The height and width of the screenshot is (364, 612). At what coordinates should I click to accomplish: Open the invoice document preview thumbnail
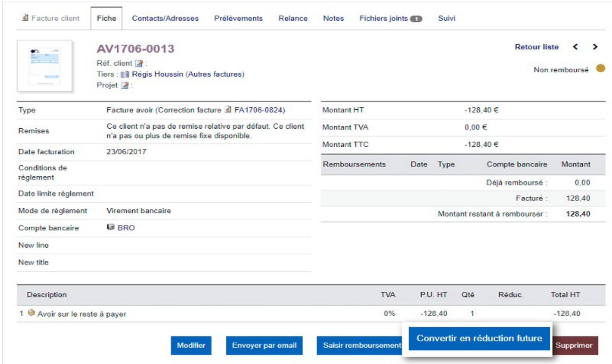(x=44, y=66)
